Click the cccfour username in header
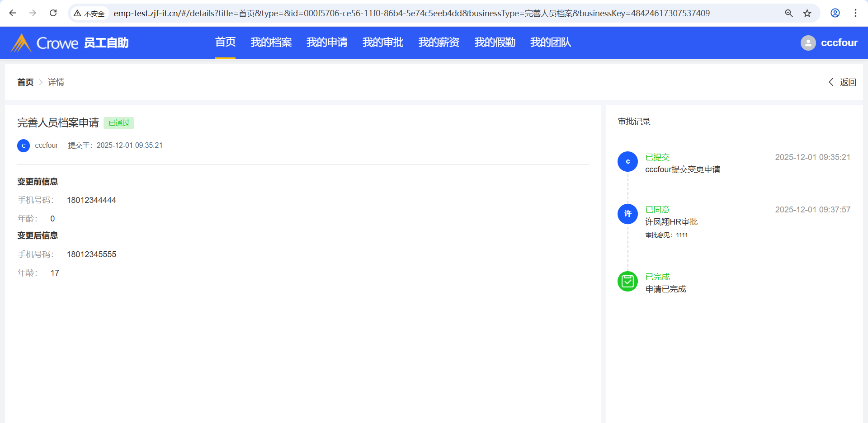 tap(840, 43)
